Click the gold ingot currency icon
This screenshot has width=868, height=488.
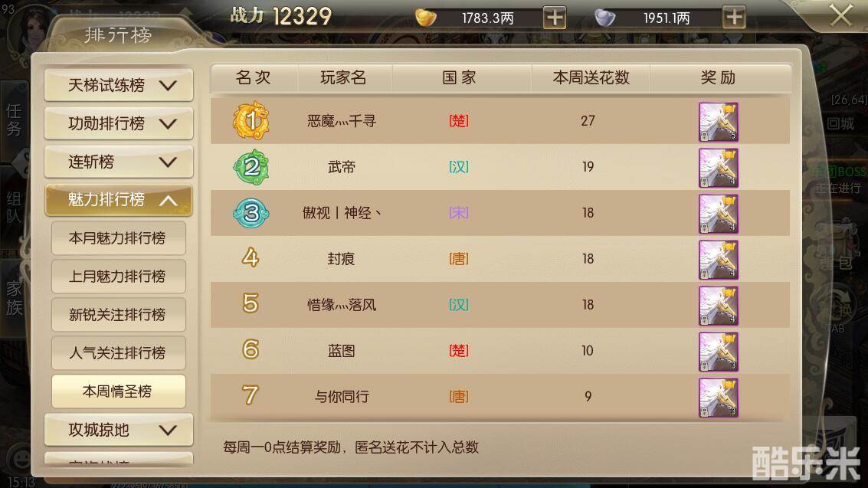coord(426,18)
